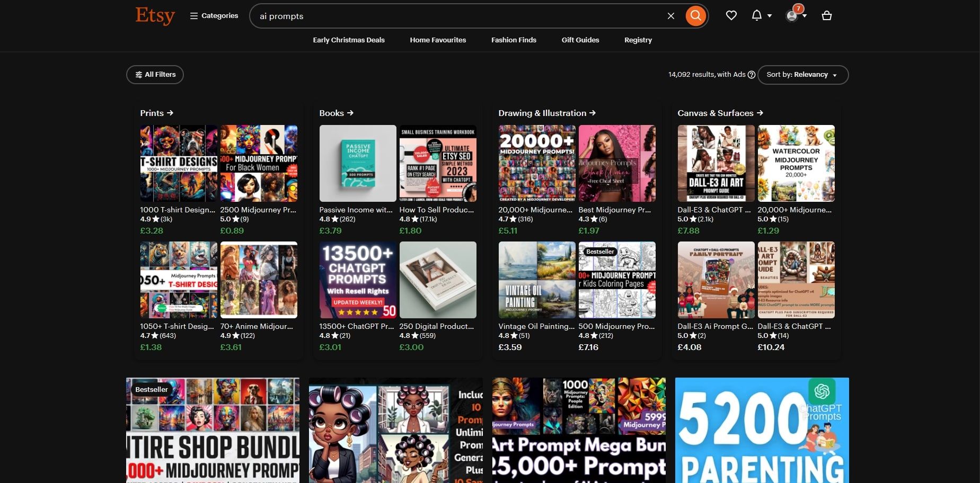This screenshot has width=980, height=483.
Task: Expand the account menu chevron
Action: point(805,16)
